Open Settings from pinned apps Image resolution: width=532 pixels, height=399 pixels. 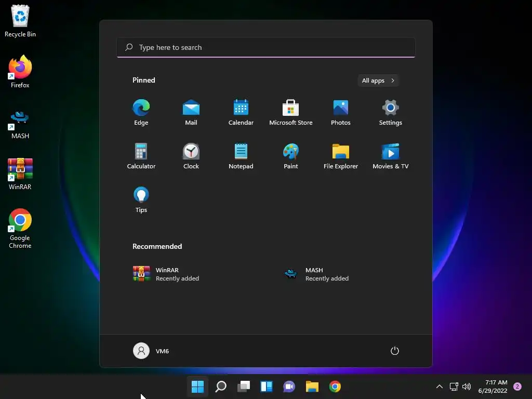pos(391,112)
